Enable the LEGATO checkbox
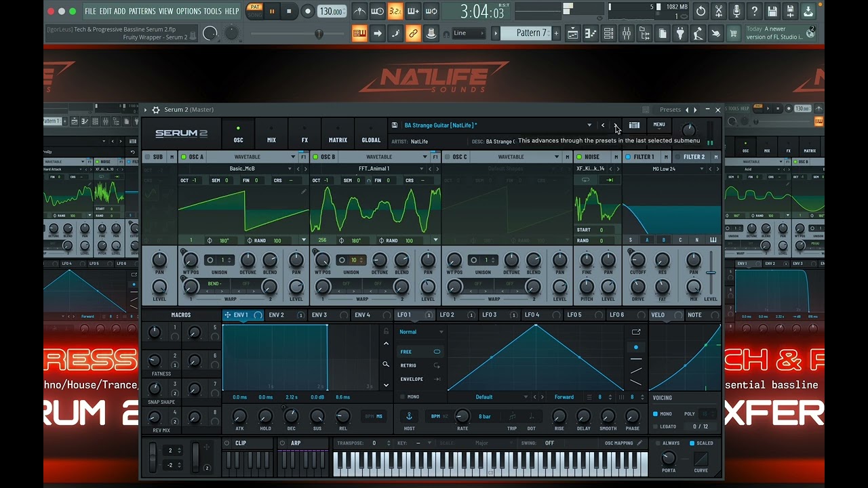Image resolution: width=868 pixels, height=488 pixels. (x=655, y=427)
